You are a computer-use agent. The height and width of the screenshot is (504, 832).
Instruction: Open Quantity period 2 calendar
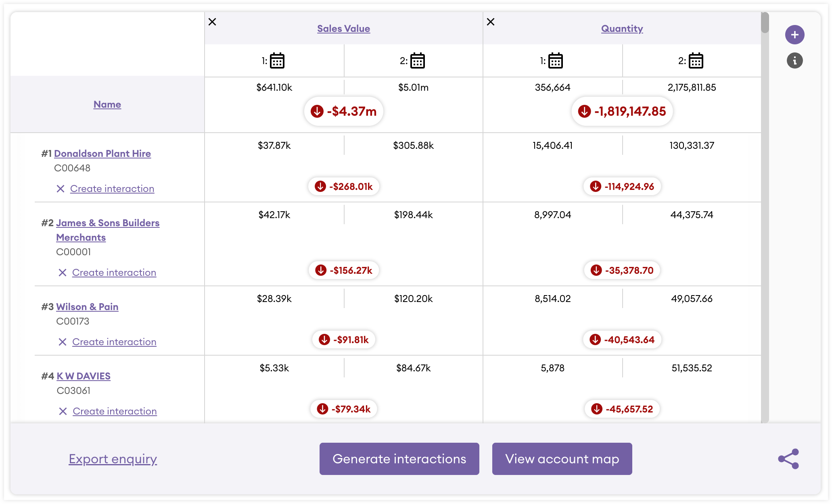point(696,61)
